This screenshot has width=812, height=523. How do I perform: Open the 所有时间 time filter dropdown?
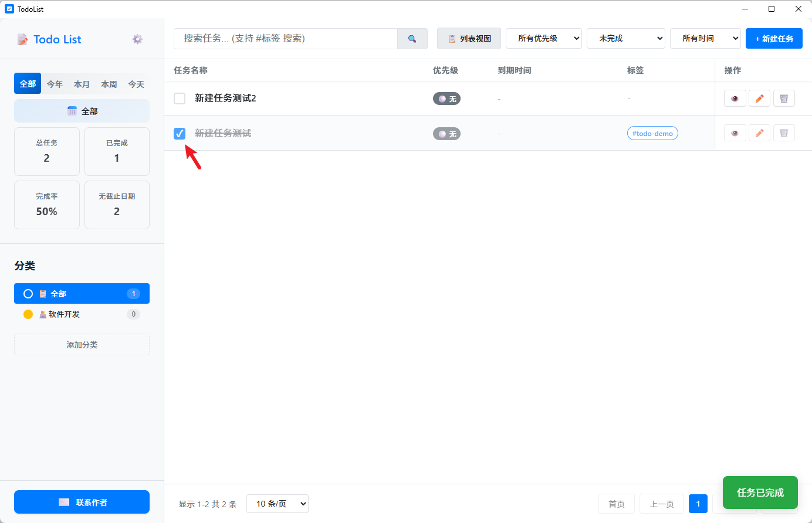click(x=705, y=39)
